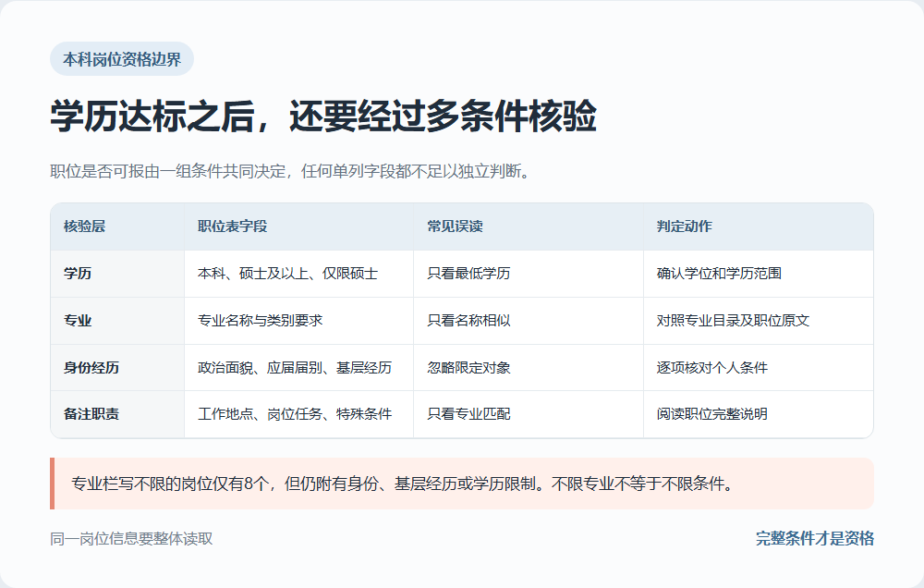Click the cell 工作地点、岗位任务、特殊条件

[x=298, y=414]
